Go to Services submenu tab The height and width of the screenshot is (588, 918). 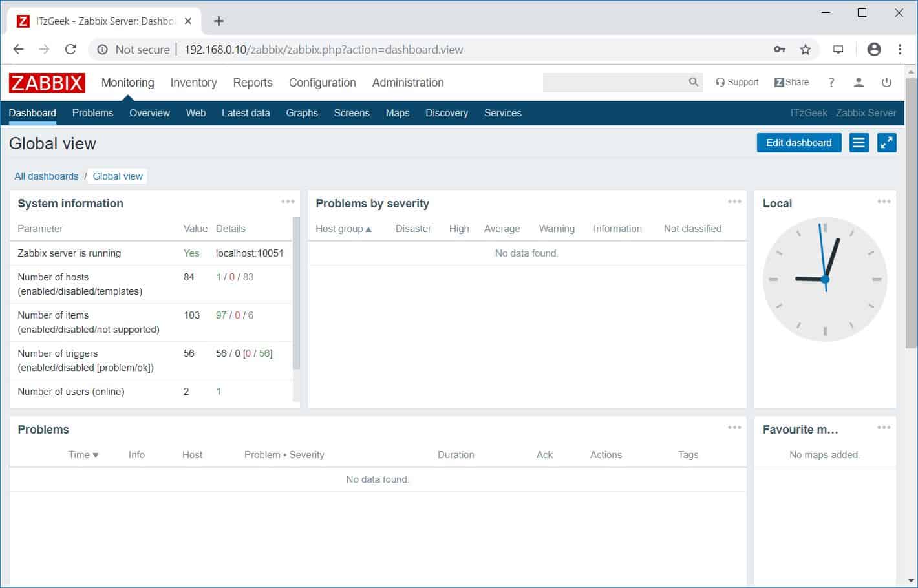[x=503, y=113]
